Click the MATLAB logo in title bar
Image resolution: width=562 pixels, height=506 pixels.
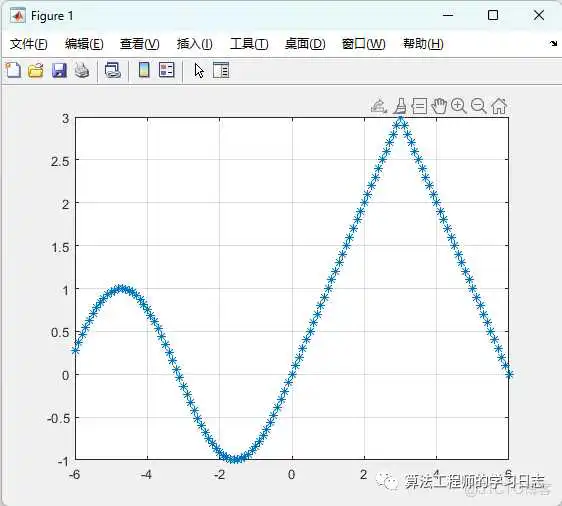coord(18,15)
